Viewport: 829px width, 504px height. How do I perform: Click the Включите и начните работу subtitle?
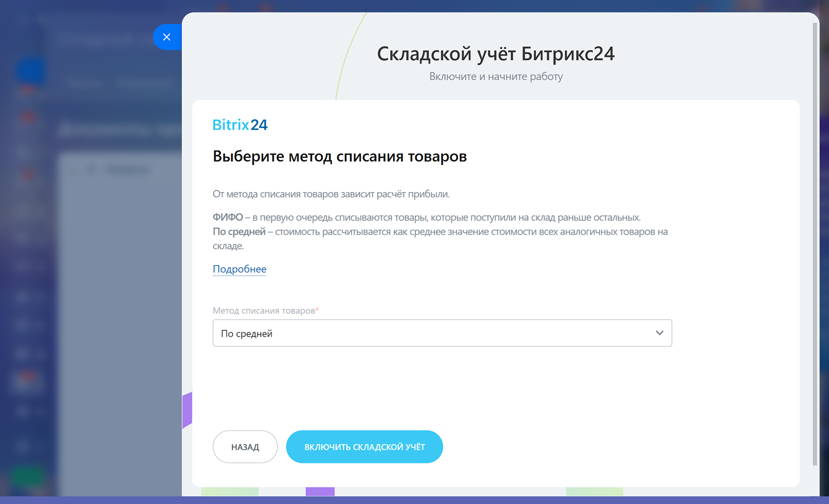pos(496,77)
